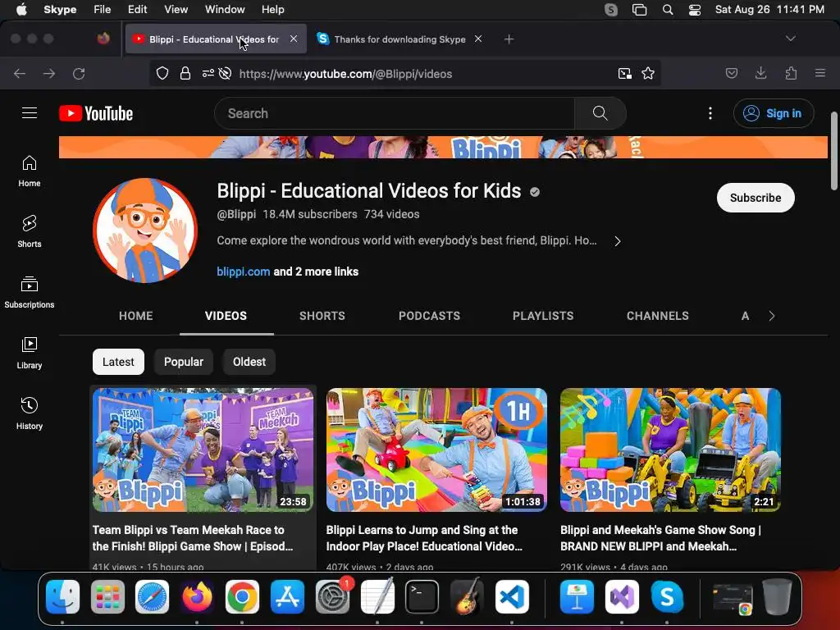The image size is (840, 630).
Task: Reload the current page
Action: tap(79, 73)
